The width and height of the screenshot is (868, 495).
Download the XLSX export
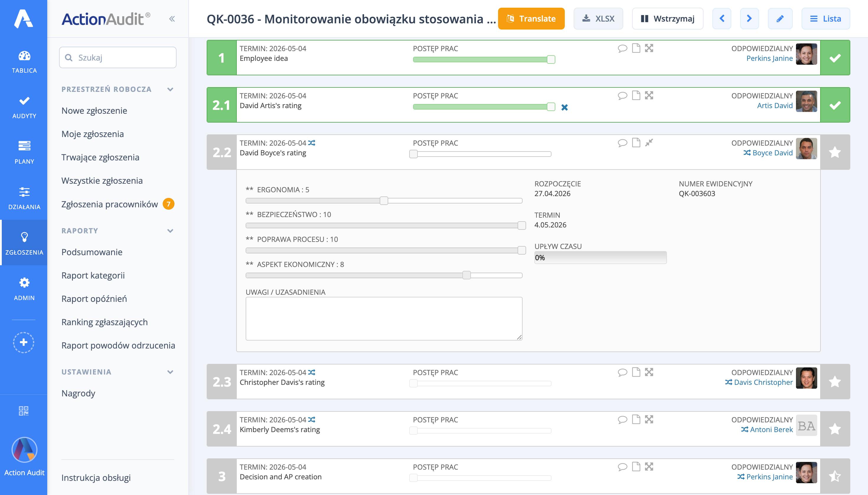[598, 19]
